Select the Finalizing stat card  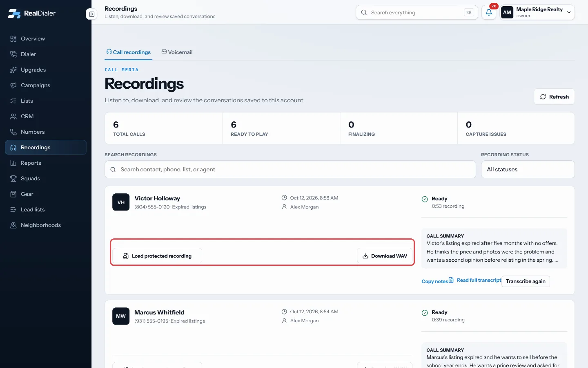click(x=399, y=128)
